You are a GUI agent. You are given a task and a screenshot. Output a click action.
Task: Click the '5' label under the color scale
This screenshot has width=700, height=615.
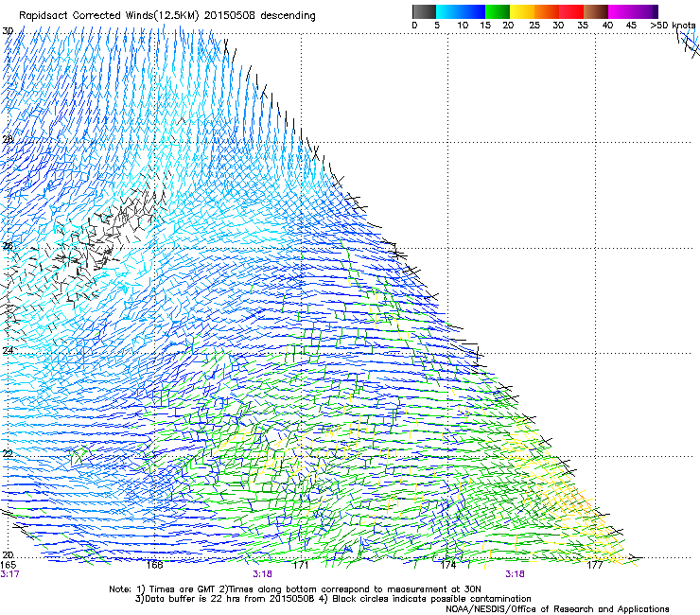(x=437, y=26)
